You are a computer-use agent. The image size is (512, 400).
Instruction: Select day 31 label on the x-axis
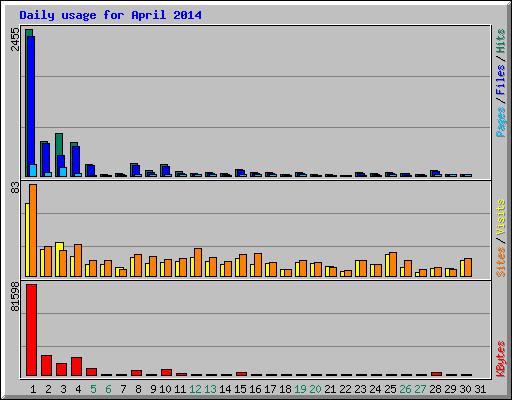[x=480, y=389]
